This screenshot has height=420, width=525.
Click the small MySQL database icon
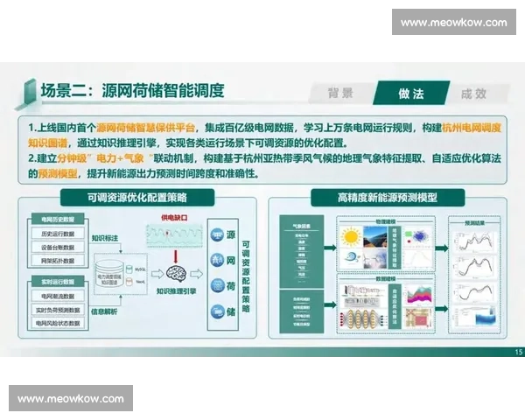click(129, 269)
